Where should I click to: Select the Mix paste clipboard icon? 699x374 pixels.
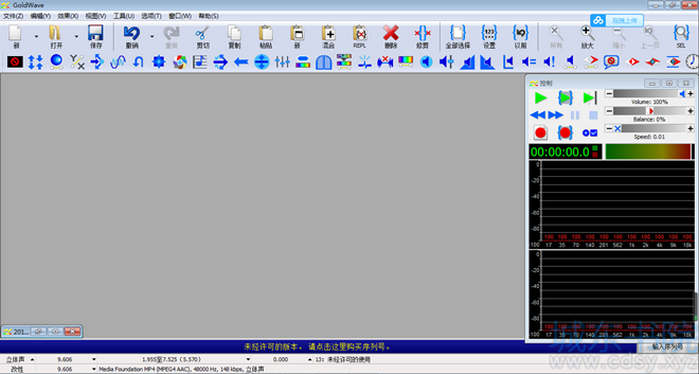coord(329,37)
